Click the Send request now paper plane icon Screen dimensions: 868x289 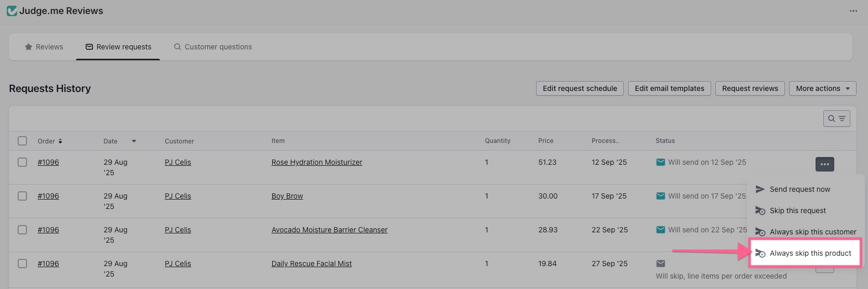pyautogui.click(x=760, y=189)
